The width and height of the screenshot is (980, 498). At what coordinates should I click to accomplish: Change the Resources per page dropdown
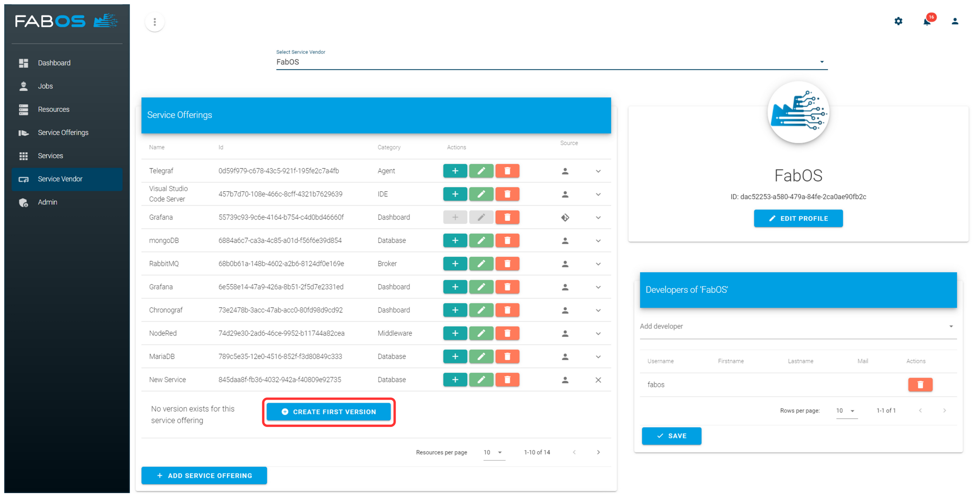[x=494, y=452]
